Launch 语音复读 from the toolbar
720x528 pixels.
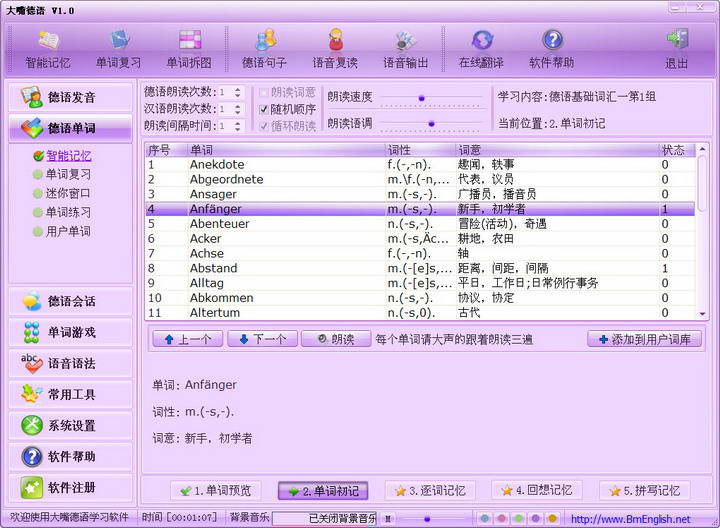(335, 48)
